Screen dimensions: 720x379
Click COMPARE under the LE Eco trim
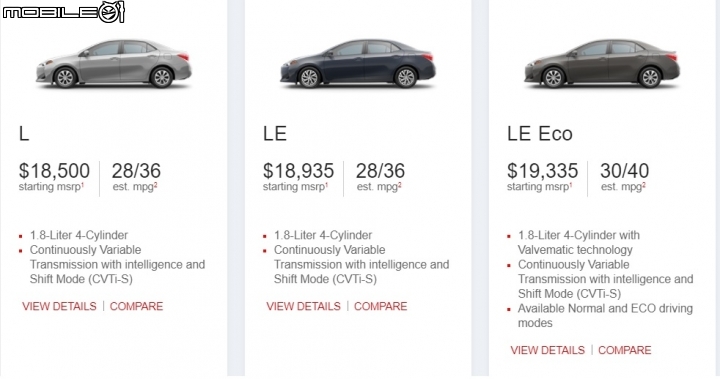pyautogui.click(x=625, y=351)
